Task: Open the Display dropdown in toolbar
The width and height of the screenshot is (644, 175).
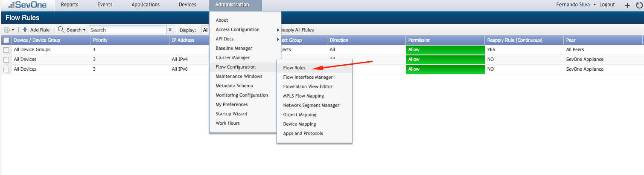Action: (x=205, y=30)
